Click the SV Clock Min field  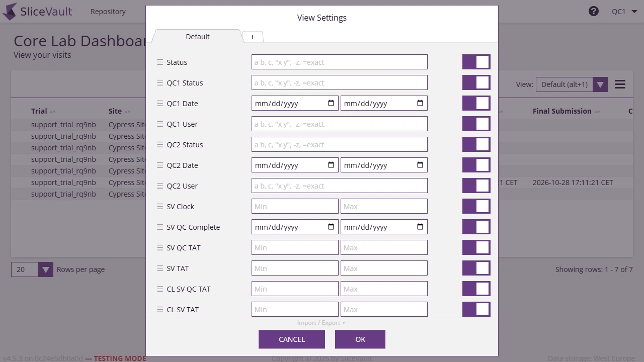(295, 207)
